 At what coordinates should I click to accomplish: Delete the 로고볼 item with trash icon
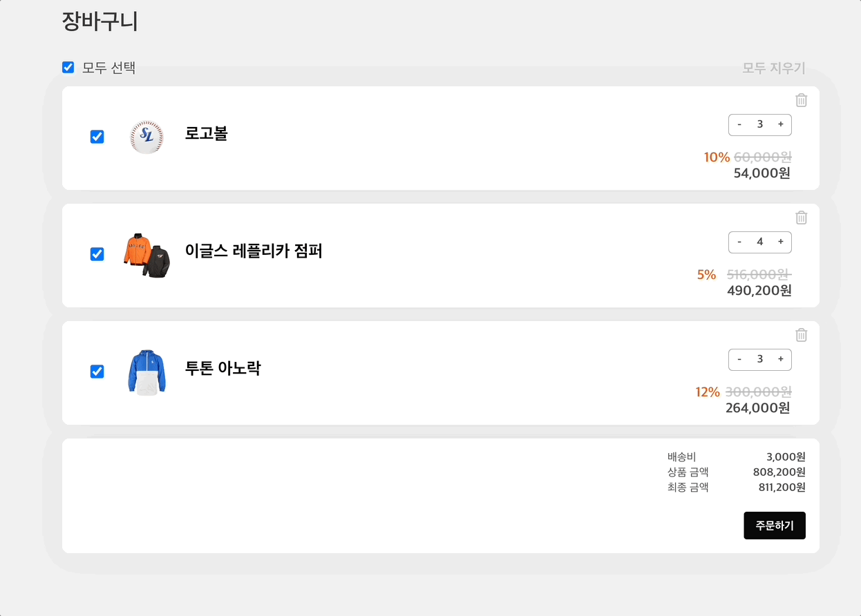(x=801, y=100)
